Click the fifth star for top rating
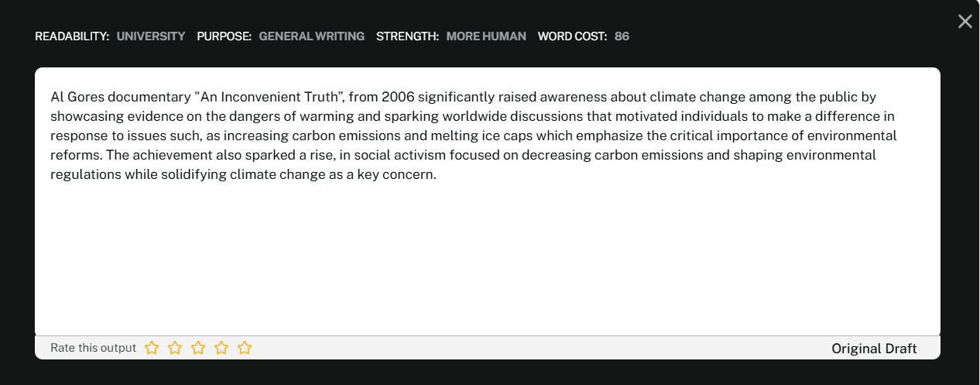980x385 pixels. [x=245, y=349]
